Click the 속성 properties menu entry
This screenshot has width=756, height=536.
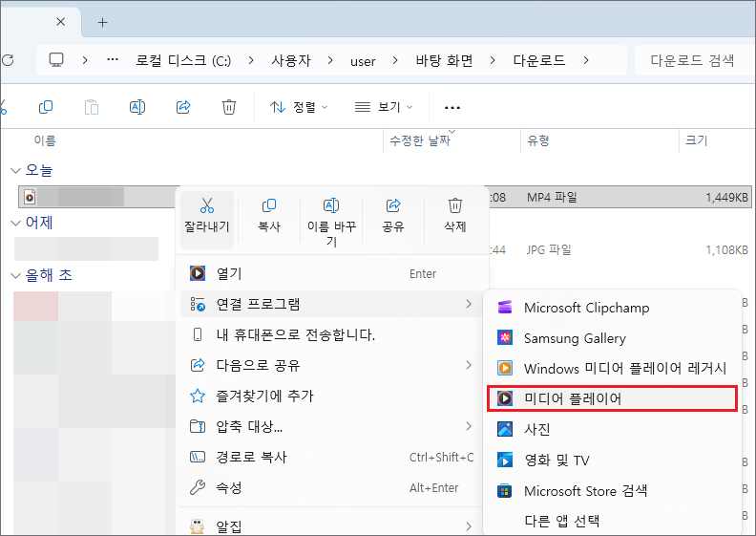(229, 488)
